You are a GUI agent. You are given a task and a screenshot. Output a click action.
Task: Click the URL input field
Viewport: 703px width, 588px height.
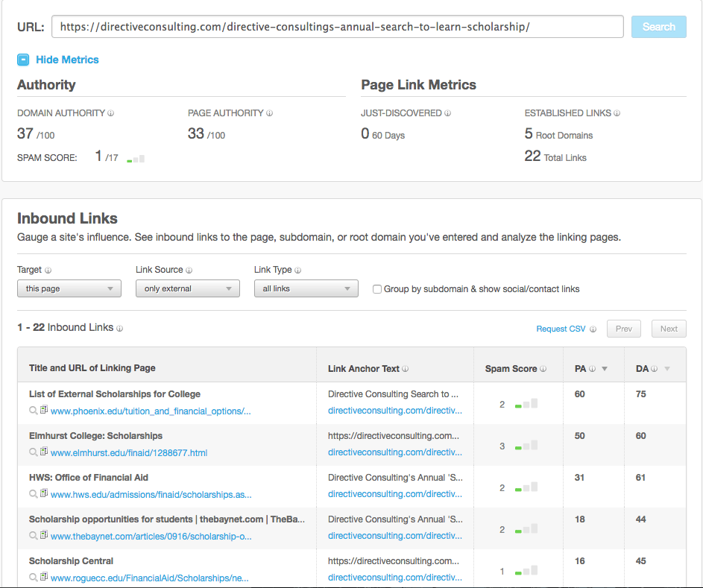(x=338, y=27)
